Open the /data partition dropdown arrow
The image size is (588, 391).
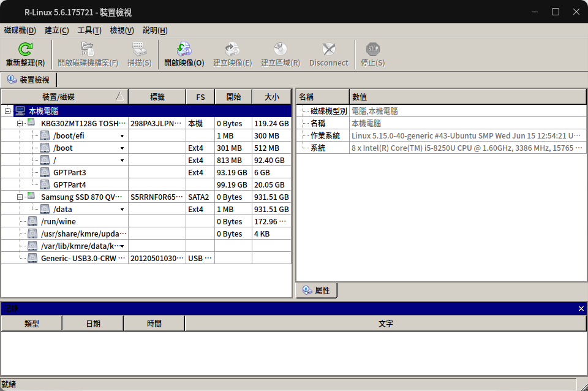point(122,210)
